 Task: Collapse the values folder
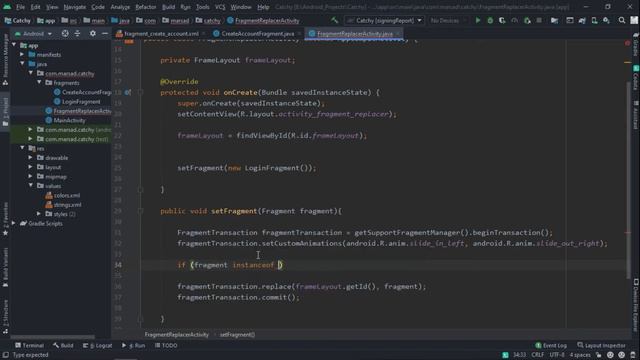pos(31,186)
